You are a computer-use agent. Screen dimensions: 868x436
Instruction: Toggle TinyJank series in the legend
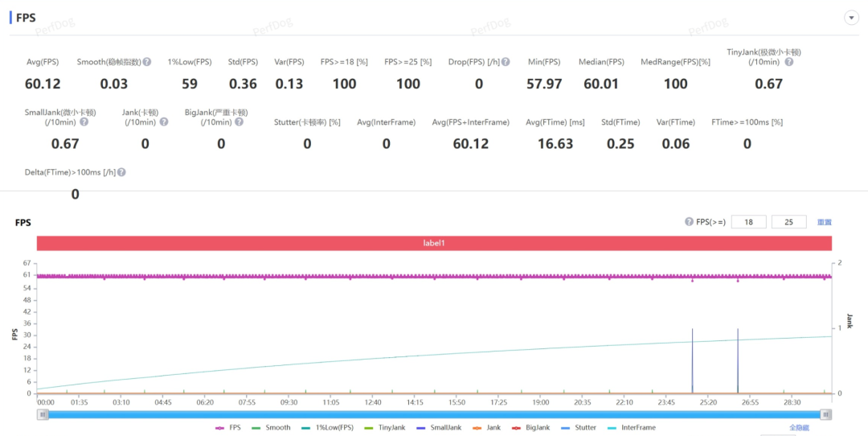point(385,428)
